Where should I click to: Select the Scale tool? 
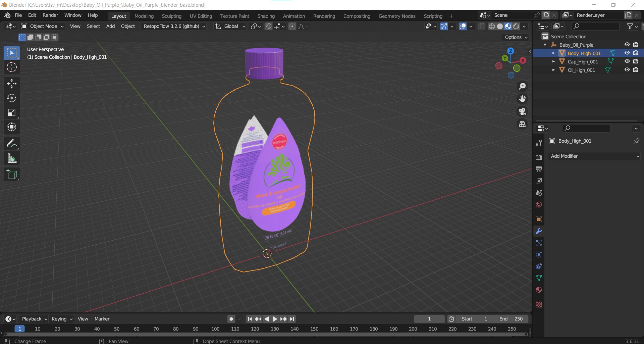(x=12, y=112)
